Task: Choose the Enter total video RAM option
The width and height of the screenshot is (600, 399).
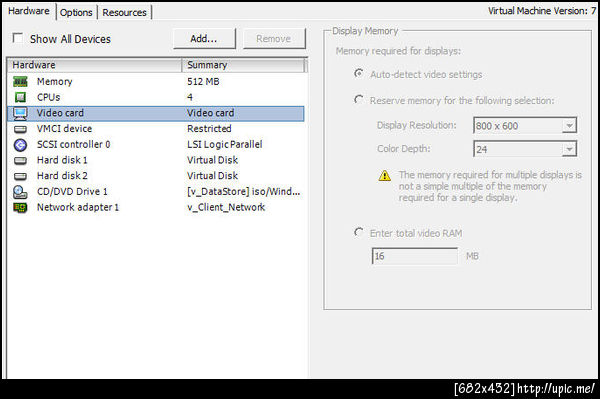Action: [359, 232]
